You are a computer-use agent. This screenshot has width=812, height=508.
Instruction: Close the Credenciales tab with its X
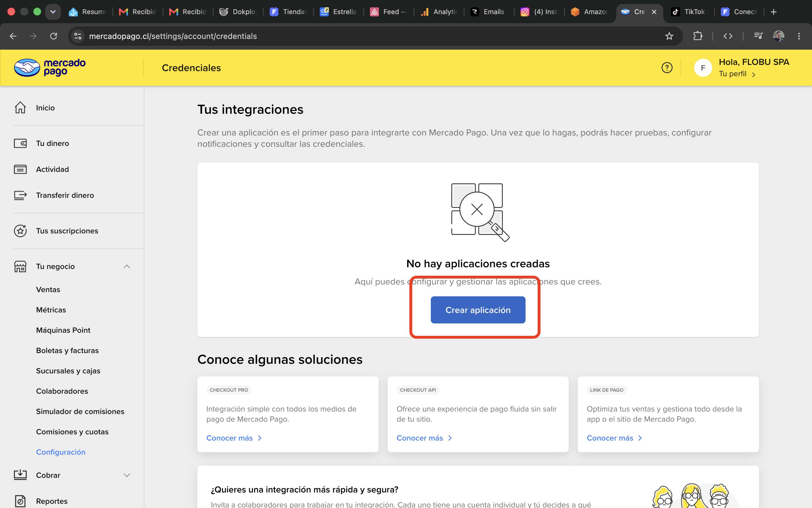[x=654, y=12]
